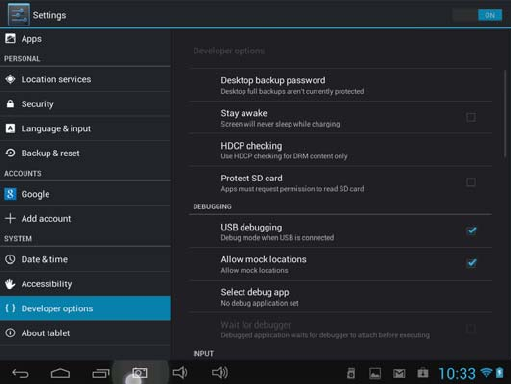Click the DEBUGGING section header
Screen dimensions: 511x384
(212, 207)
